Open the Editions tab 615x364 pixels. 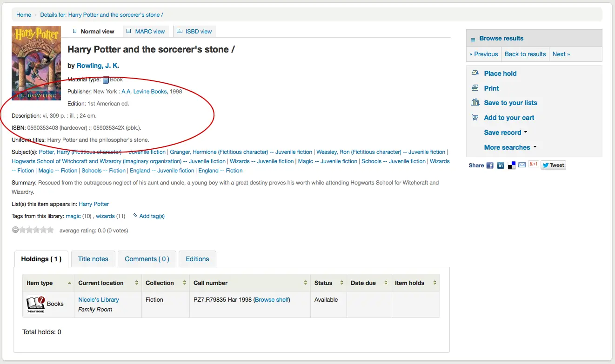(197, 259)
